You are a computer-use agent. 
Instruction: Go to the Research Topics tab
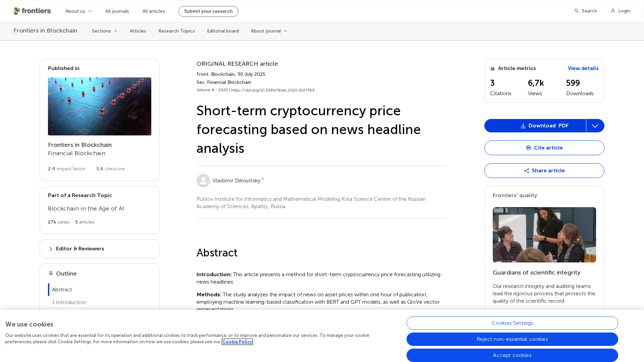tap(176, 31)
